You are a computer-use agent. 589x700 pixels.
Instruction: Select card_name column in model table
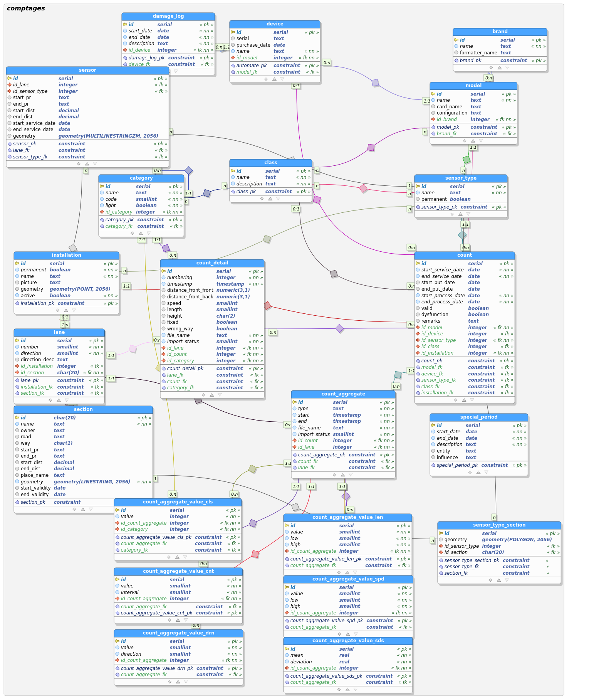(x=473, y=106)
